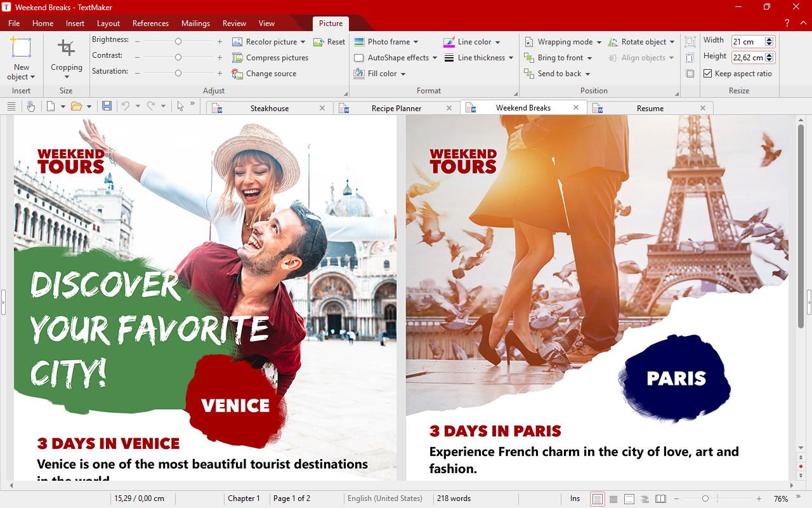
Task: Toggle touch mode with the hand icon
Action: pos(30,106)
